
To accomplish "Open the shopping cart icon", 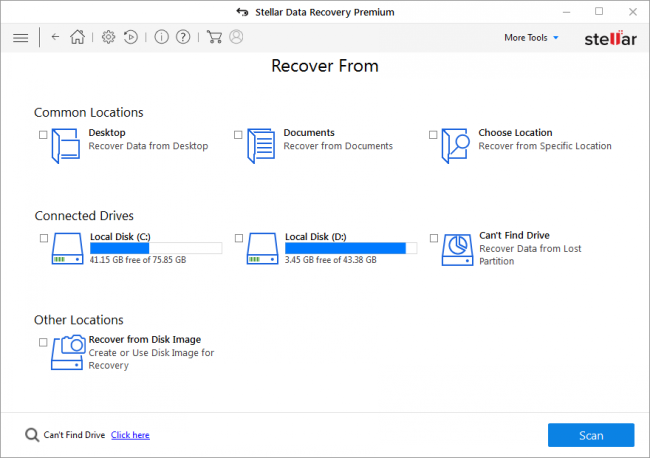I will click(x=214, y=37).
